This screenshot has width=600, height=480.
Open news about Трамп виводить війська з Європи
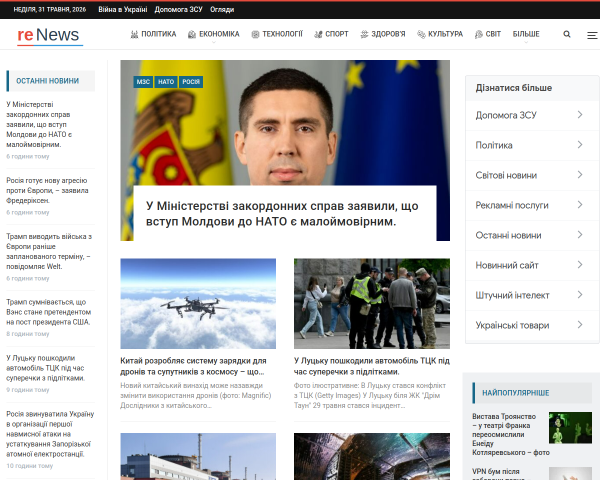[x=49, y=251]
